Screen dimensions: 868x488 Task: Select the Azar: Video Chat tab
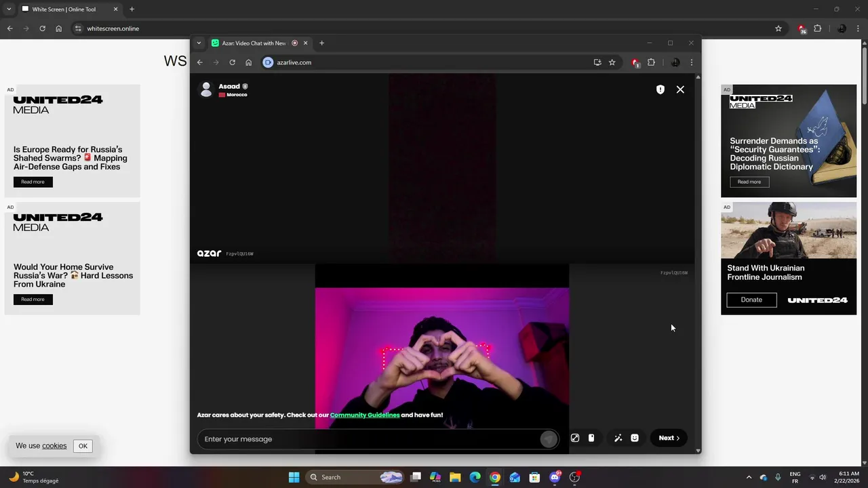click(252, 43)
